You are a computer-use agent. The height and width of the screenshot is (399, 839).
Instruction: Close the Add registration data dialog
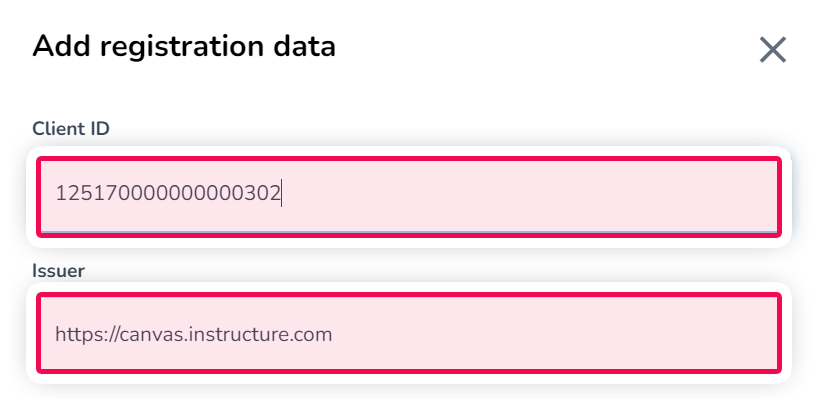pos(773,50)
